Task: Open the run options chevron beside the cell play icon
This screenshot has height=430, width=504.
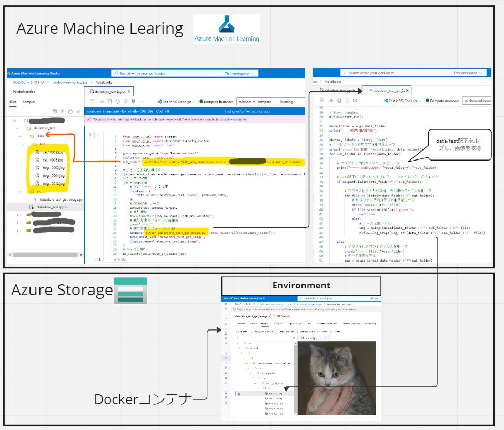Action: click(98, 135)
